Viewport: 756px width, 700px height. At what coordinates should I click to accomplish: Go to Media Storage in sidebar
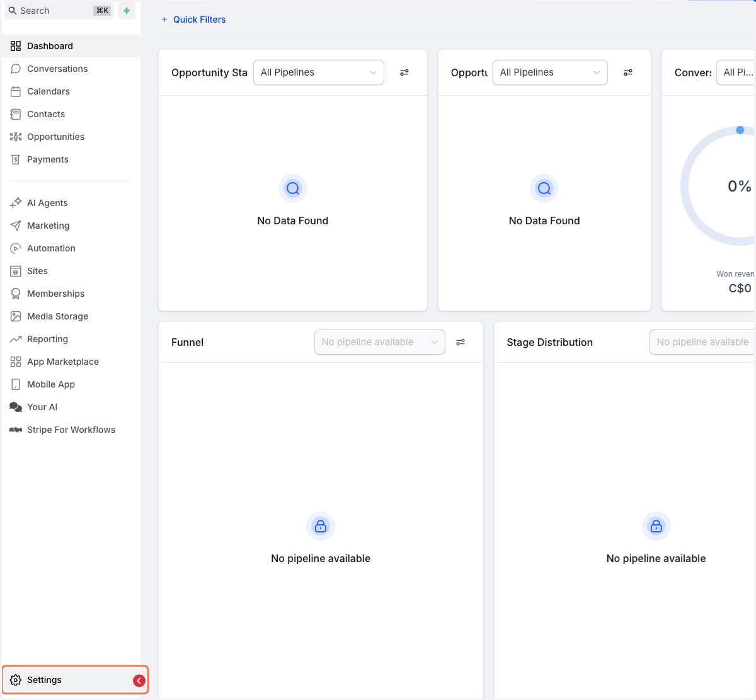[x=71, y=316]
